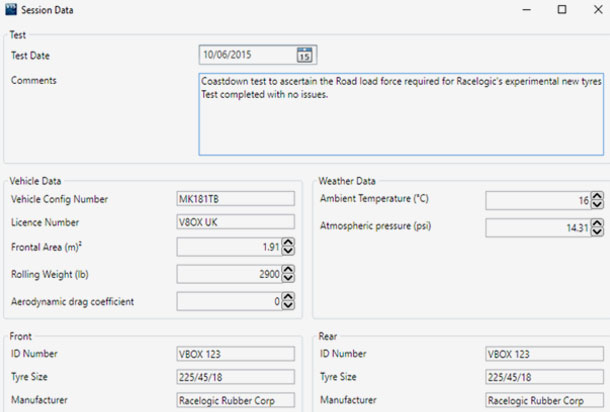Screen dimensions: 610x412
Task: Click the Test Date text field
Action: point(247,55)
